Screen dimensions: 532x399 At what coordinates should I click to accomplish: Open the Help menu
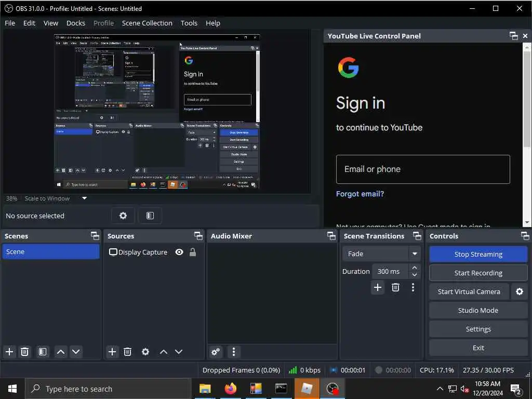coord(212,23)
